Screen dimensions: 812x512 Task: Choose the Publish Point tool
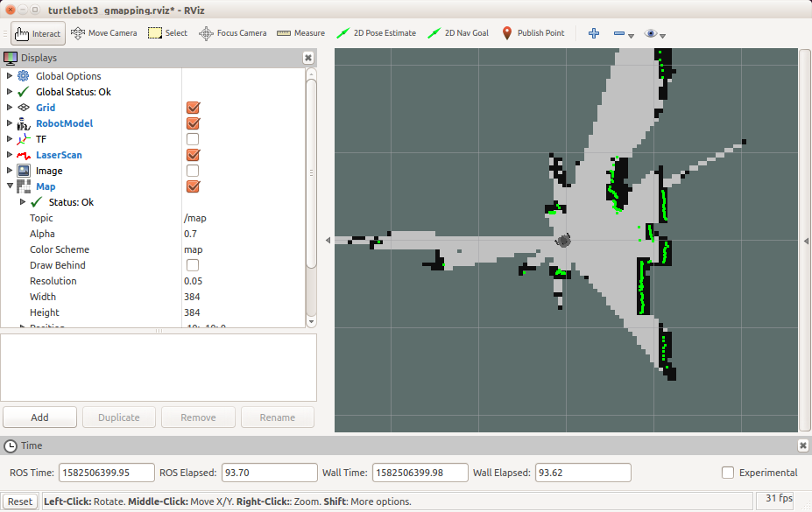click(533, 33)
